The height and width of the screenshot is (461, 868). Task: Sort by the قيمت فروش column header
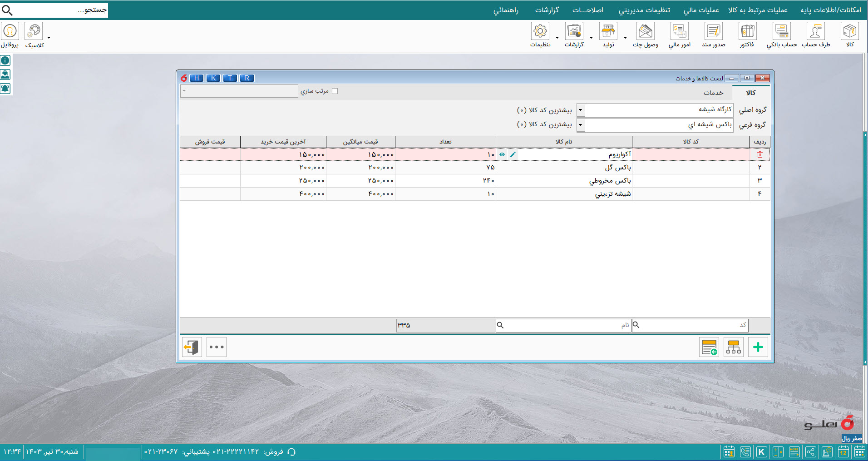210,142
